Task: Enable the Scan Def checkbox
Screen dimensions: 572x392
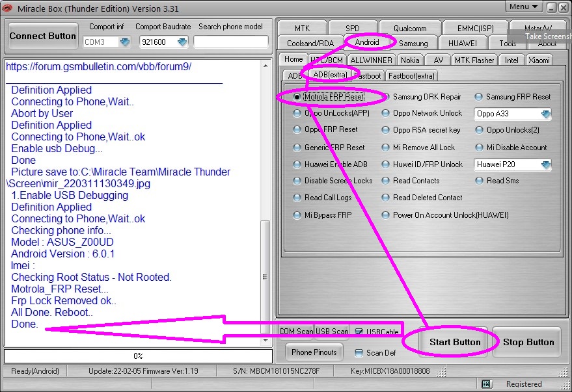Action: [x=359, y=352]
